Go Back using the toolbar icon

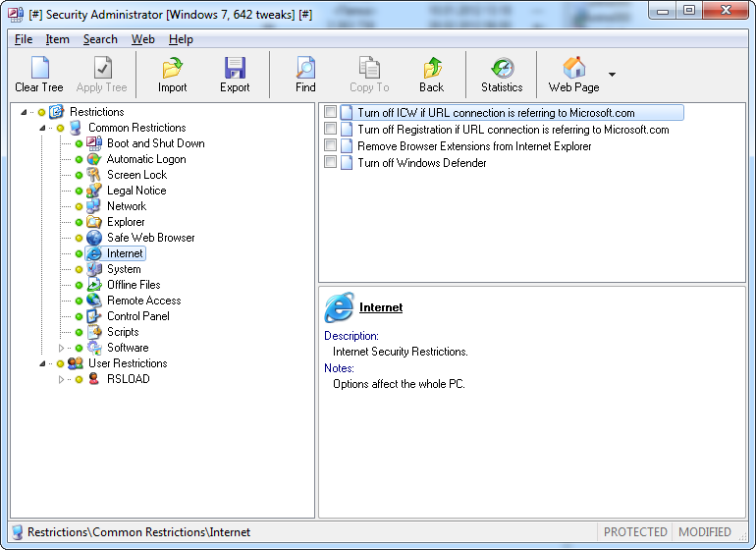[432, 68]
